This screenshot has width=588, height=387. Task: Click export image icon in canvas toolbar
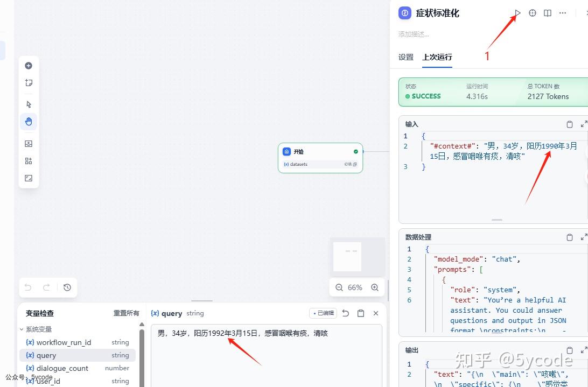point(29,144)
